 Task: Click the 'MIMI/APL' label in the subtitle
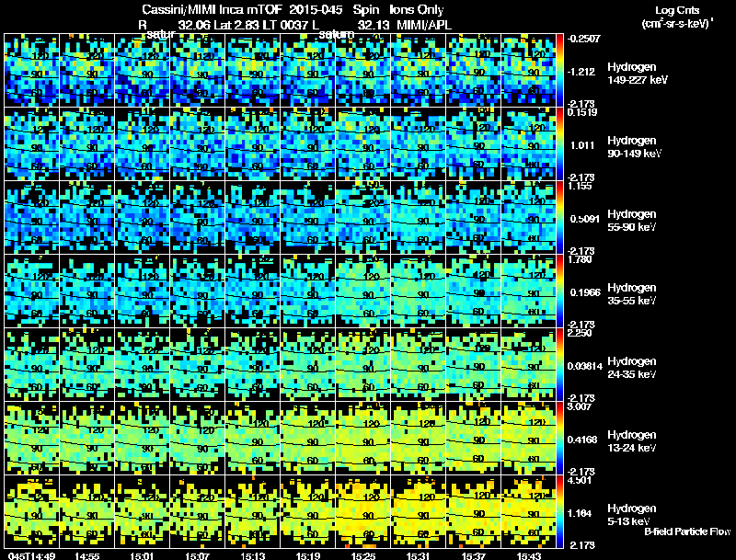(x=424, y=25)
